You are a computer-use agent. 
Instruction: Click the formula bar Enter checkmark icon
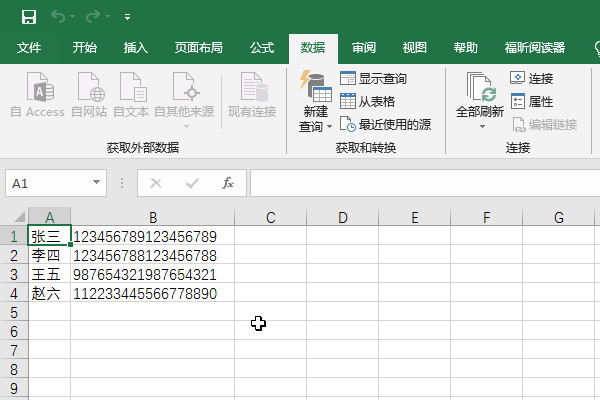[192, 183]
